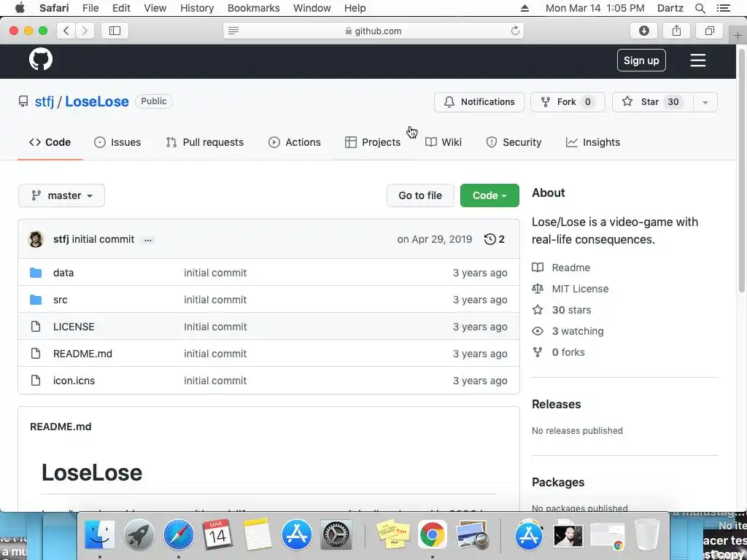Open the icon.icns file

(x=74, y=381)
